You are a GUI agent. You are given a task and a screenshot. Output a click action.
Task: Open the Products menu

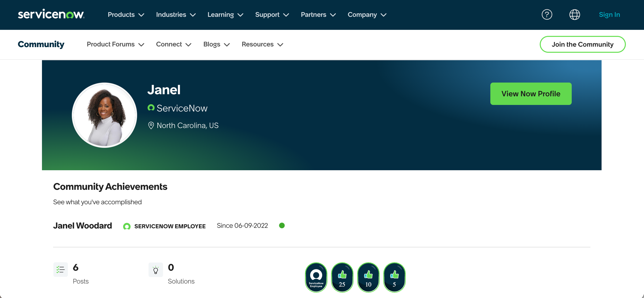[x=121, y=15]
